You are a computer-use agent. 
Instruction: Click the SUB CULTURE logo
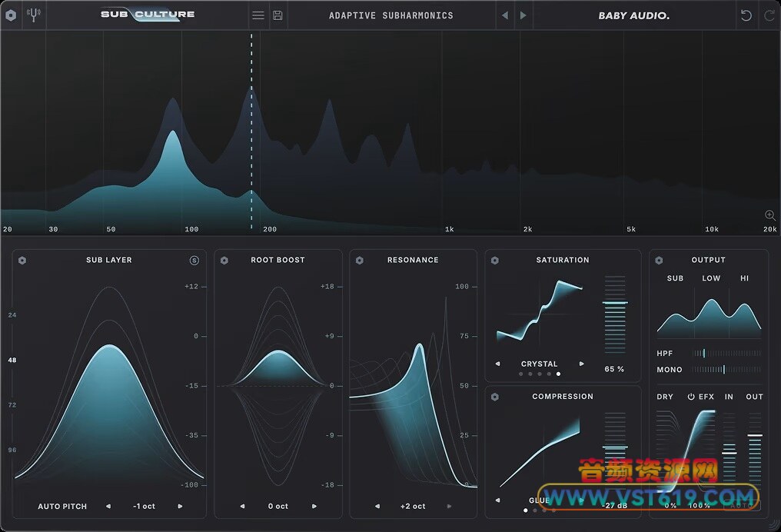tap(148, 15)
